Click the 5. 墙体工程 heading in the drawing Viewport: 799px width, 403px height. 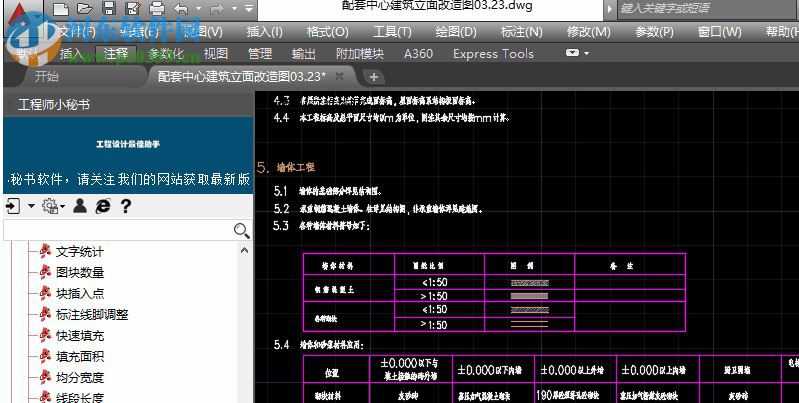point(286,167)
